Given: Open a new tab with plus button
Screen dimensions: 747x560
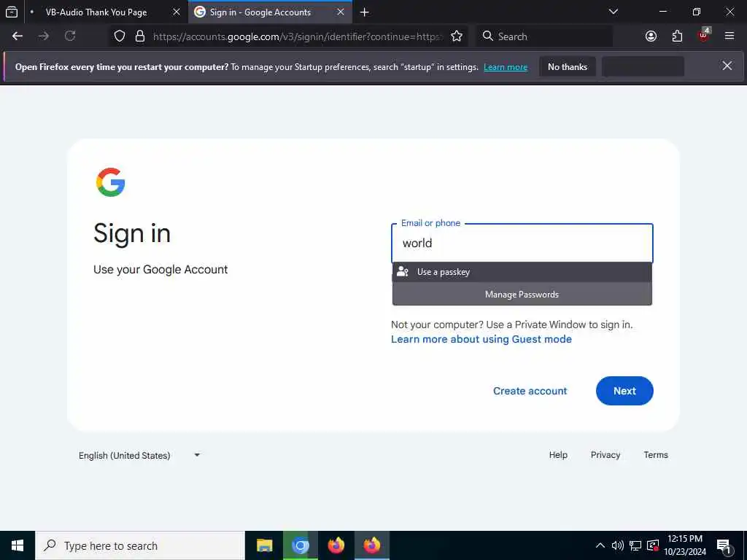Looking at the screenshot, I should (365, 12).
